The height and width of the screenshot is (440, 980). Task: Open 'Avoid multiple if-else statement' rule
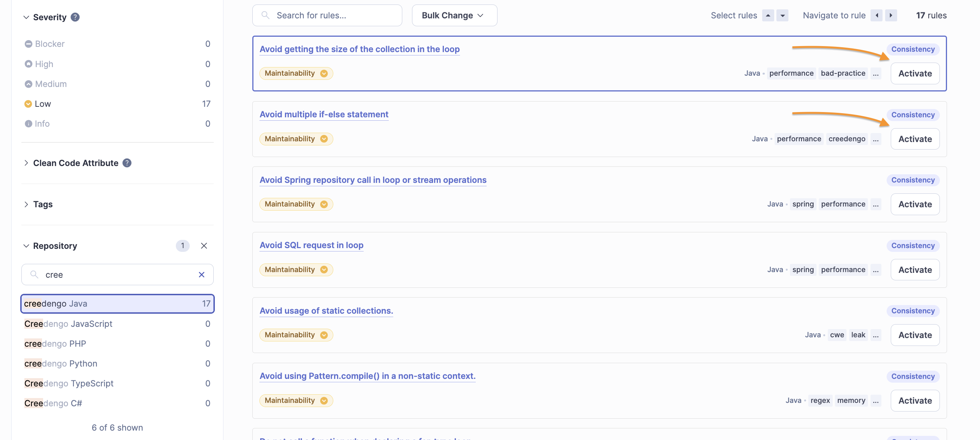(x=324, y=114)
